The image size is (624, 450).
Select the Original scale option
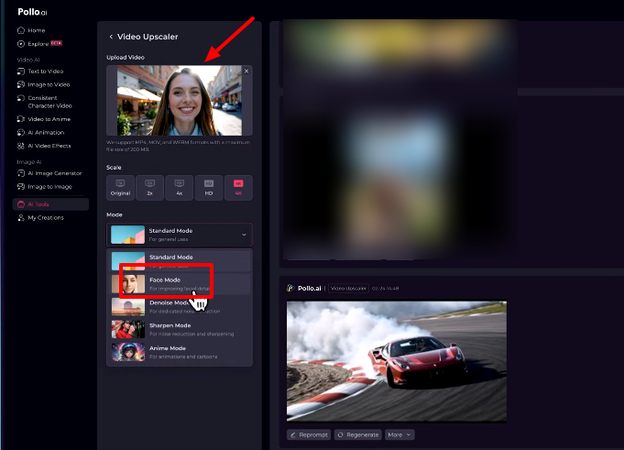click(120, 186)
